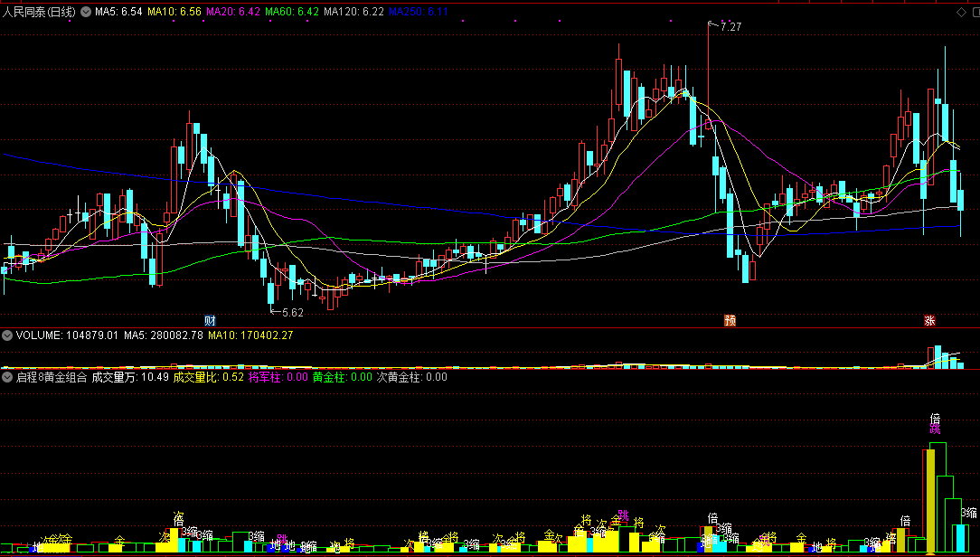This screenshot has height=557, width=980.
Task: Click the MA5: 6.54 label
Action: 118,12
